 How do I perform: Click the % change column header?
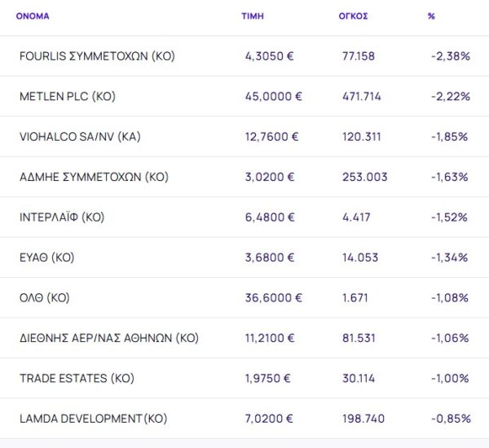point(431,15)
